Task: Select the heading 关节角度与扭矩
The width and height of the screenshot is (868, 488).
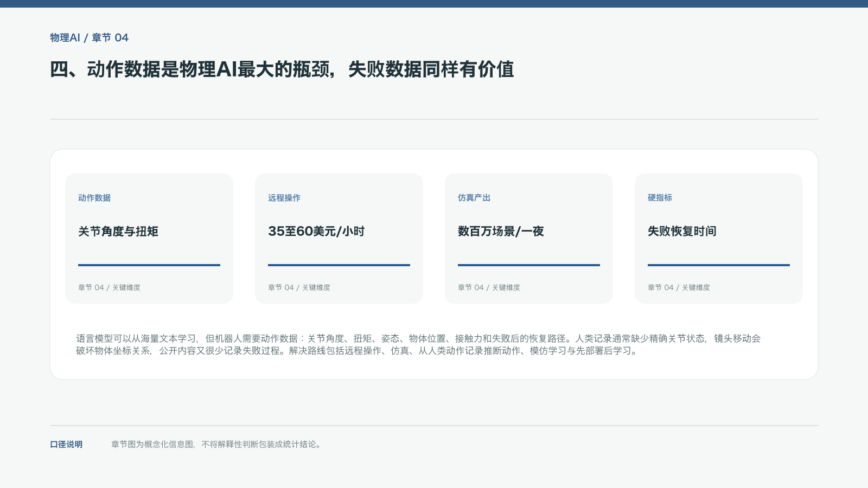Action: pos(118,232)
